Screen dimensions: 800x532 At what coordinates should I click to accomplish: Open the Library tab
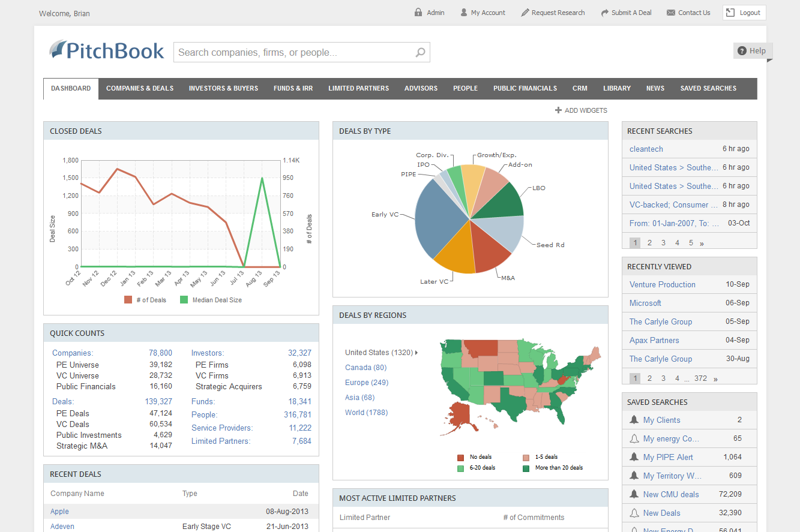[617, 88]
